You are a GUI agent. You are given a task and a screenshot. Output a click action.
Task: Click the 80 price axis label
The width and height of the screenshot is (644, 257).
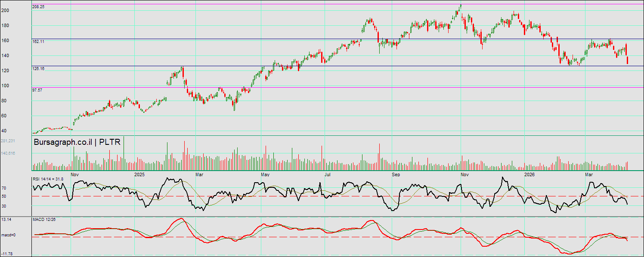click(x=4, y=101)
